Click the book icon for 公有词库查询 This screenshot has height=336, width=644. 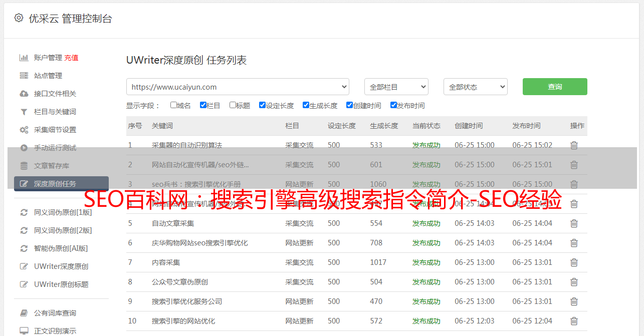pyautogui.click(x=24, y=313)
